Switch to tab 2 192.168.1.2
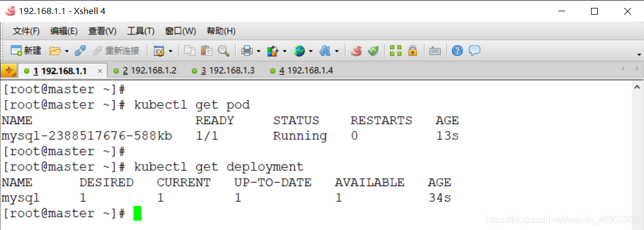 145,70
